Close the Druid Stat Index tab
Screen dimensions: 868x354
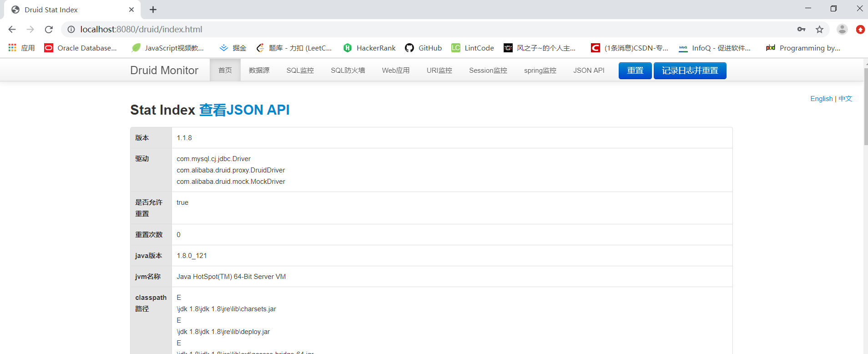click(x=131, y=10)
